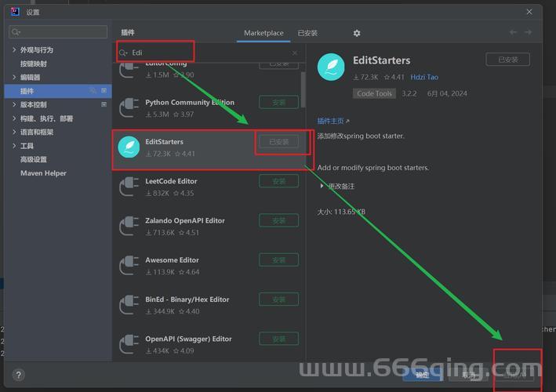Click 已安装 button in EditStarters details header
Viewport: 556px width, 392px height.
click(508, 59)
